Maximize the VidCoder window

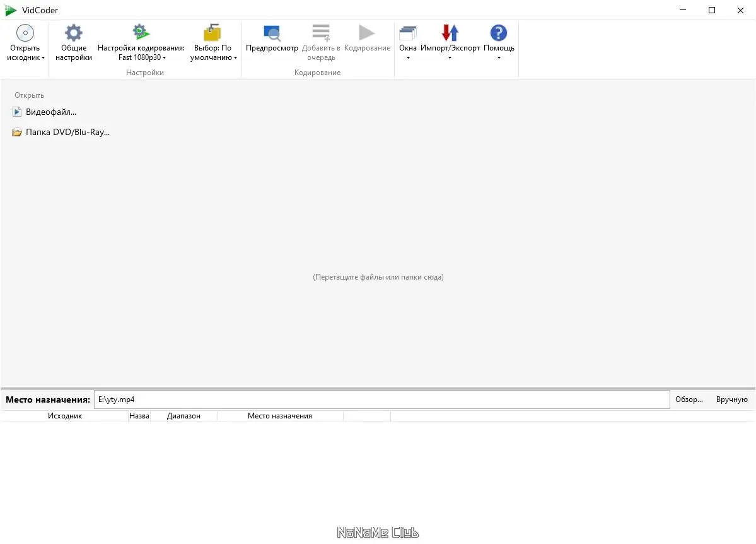tap(712, 10)
